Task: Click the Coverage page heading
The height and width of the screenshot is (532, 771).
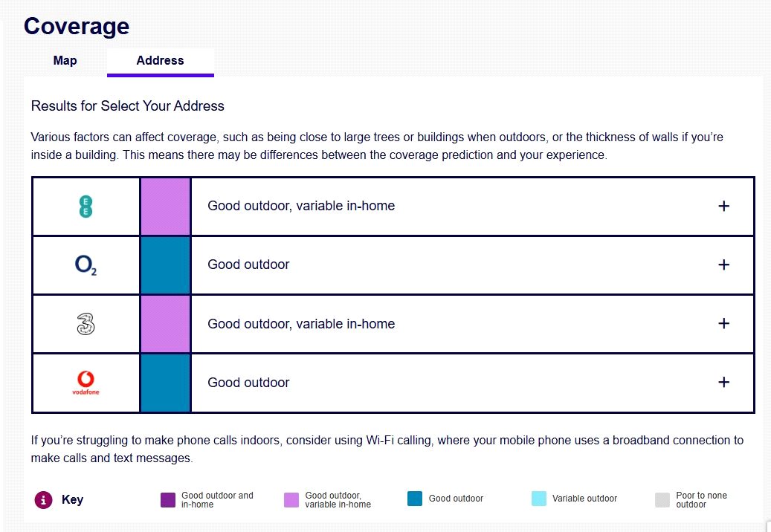Action: [x=77, y=26]
